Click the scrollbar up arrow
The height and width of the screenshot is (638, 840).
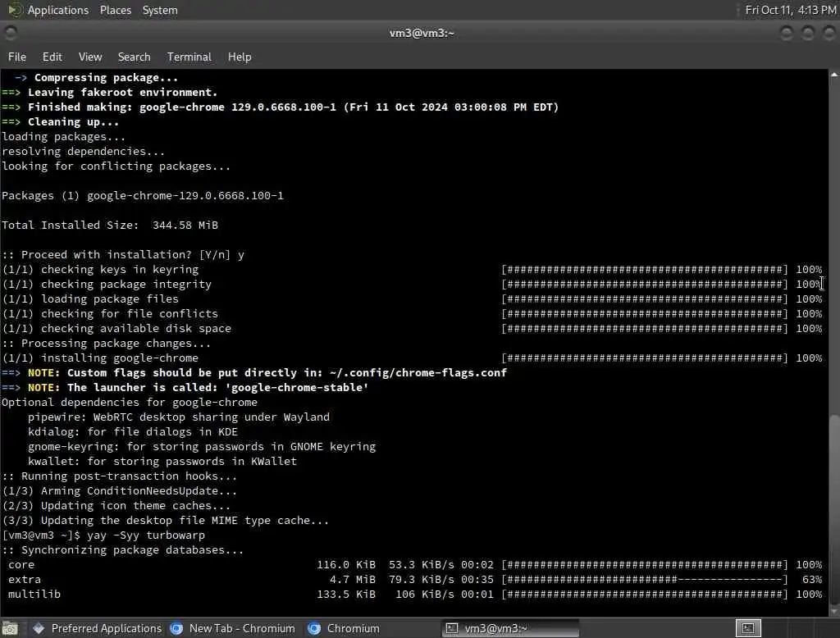[x=834, y=75]
